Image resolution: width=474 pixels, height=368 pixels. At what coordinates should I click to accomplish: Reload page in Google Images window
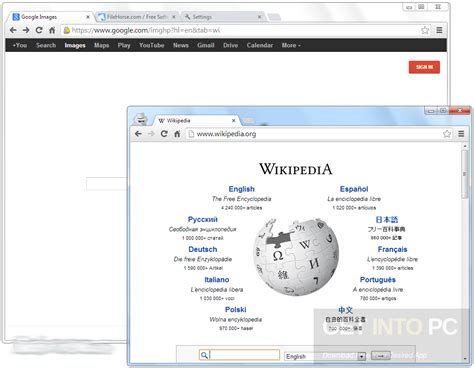point(39,30)
